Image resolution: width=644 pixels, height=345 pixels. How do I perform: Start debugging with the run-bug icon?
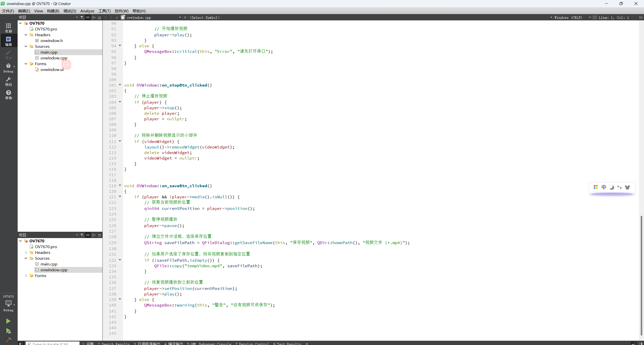pos(8,331)
